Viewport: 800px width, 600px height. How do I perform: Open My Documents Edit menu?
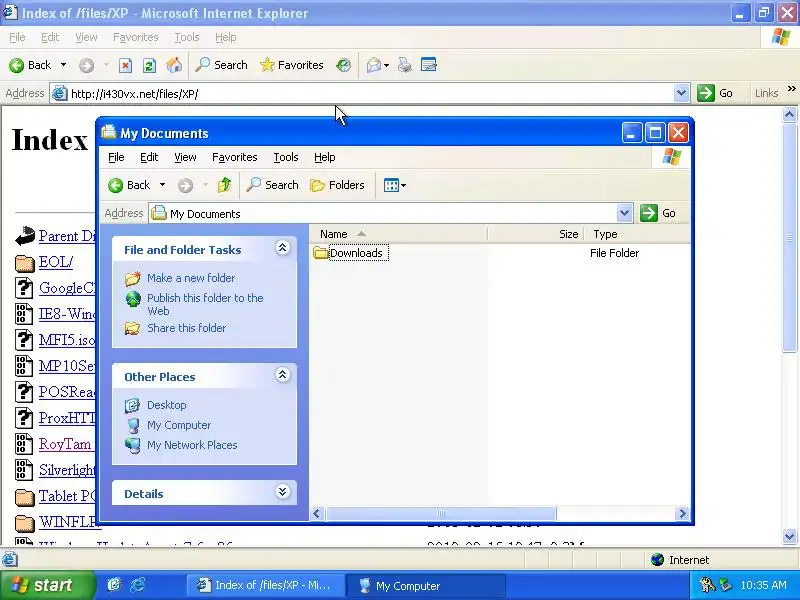pyautogui.click(x=149, y=157)
